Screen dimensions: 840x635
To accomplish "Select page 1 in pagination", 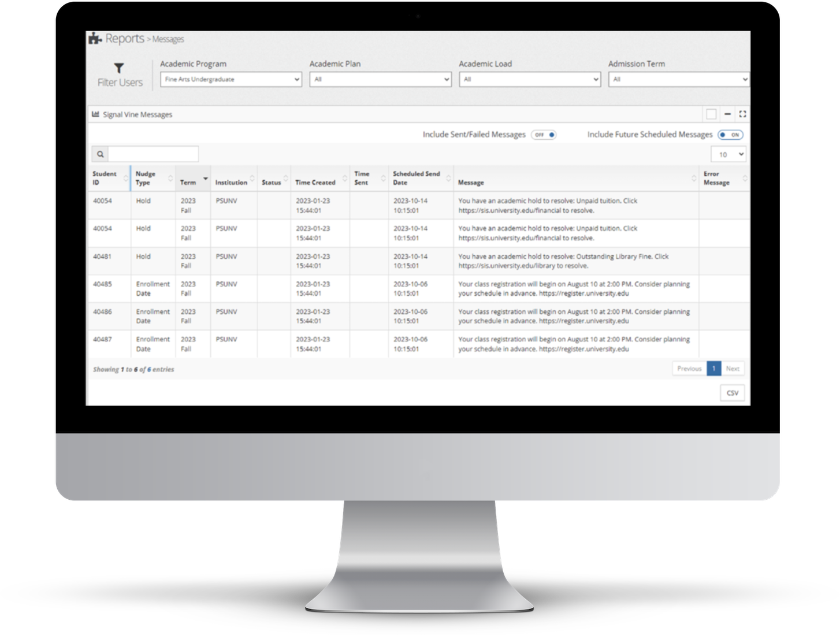I will [713, 369].
